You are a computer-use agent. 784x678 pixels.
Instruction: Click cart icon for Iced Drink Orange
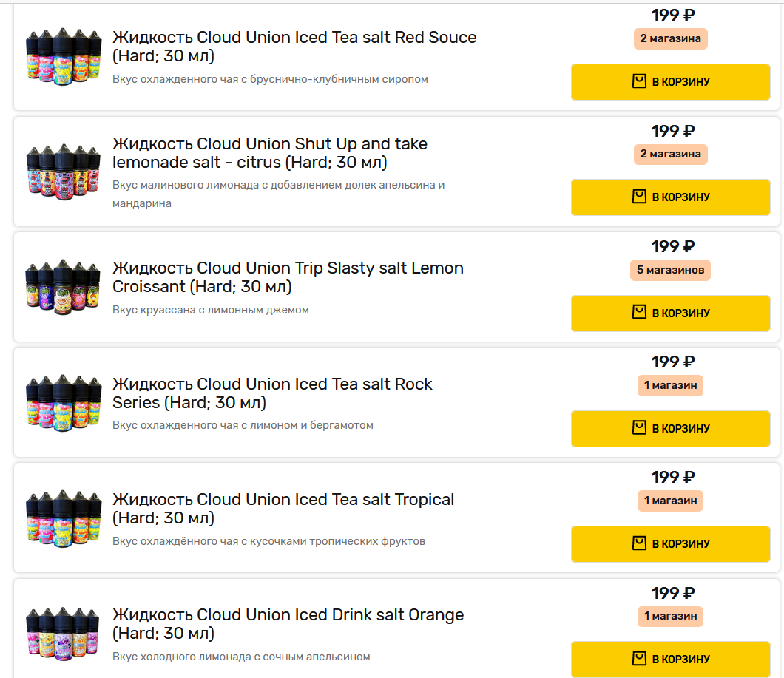click(640, 659)
